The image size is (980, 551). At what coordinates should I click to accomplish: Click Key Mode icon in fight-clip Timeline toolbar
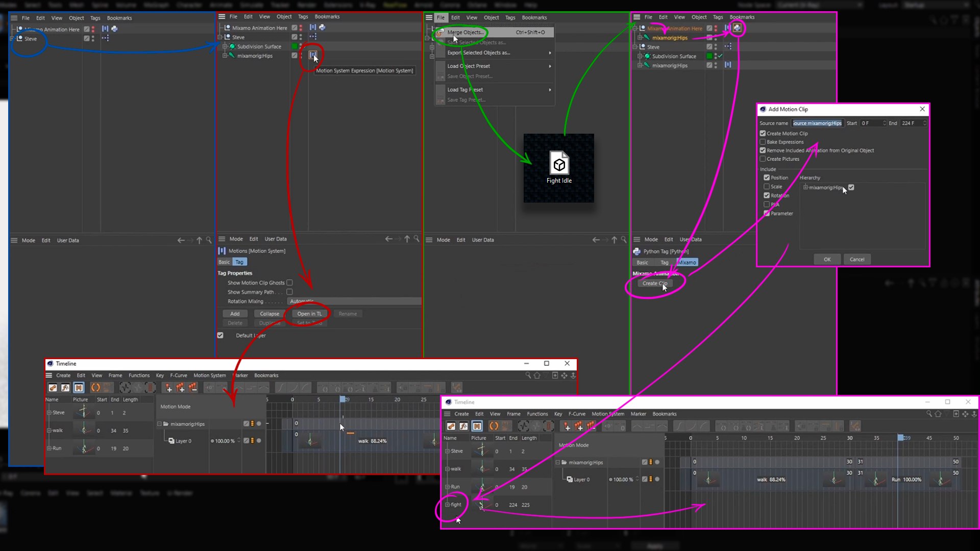tap(451, 426)
